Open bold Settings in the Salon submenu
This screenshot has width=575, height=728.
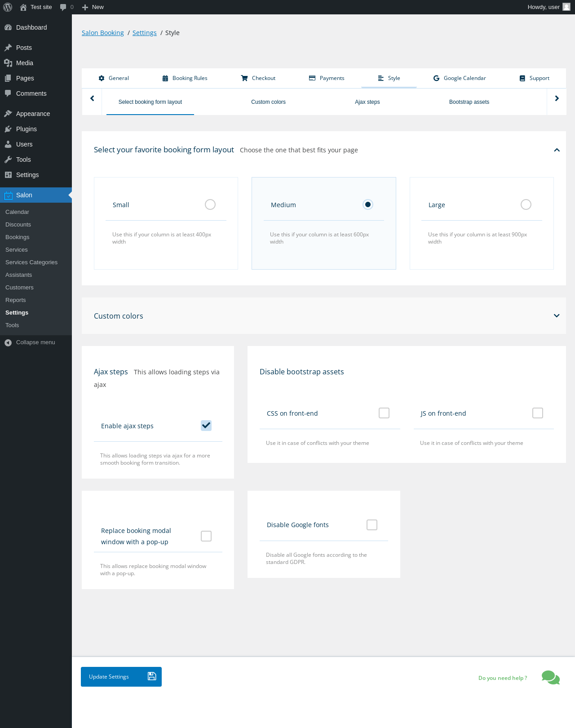pyautogui.click(x=17, y=313)
